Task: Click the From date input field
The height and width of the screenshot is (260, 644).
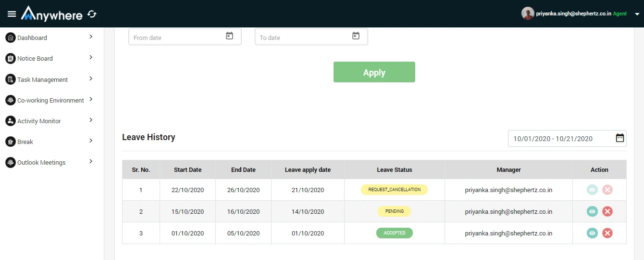Action: 185,37
